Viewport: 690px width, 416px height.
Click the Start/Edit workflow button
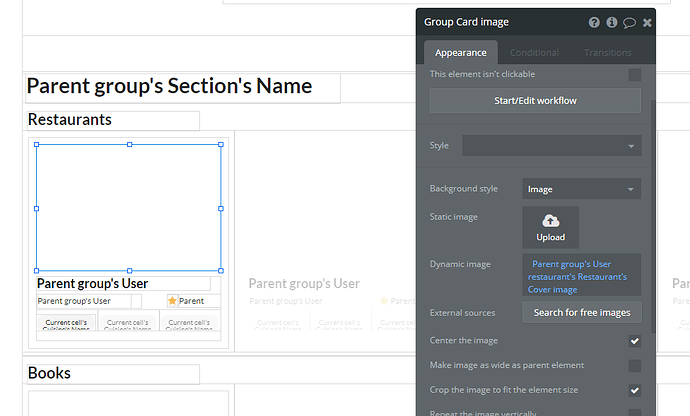pyautogui.click(x=535, y=101)
